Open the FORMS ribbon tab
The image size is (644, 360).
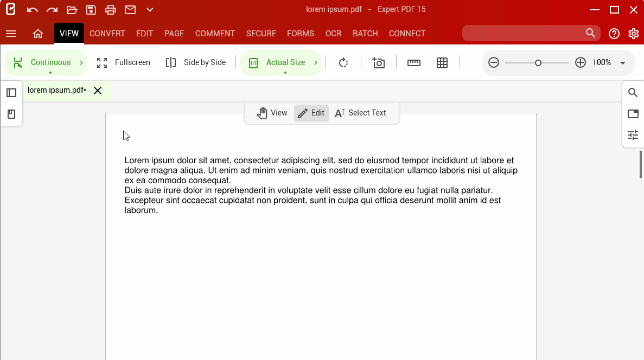pyautogui.click(x=301, y=34)
